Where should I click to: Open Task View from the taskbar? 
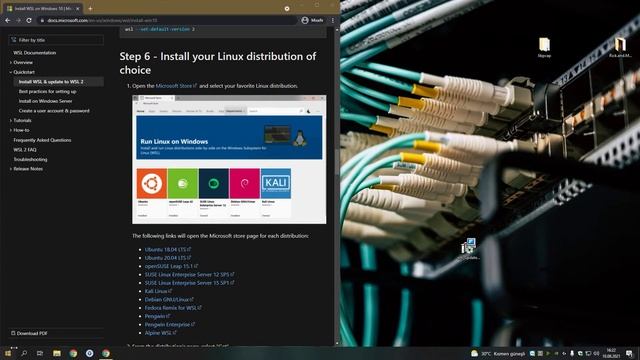[x=40, y=353]
